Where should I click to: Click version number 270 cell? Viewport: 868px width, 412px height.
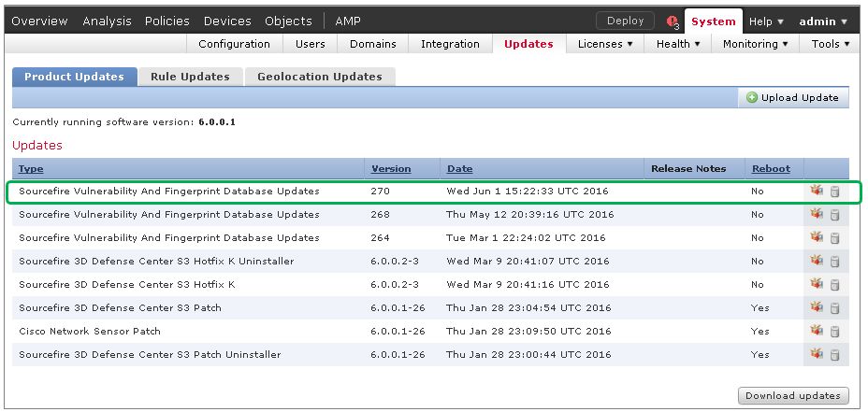tap(381, 192)
